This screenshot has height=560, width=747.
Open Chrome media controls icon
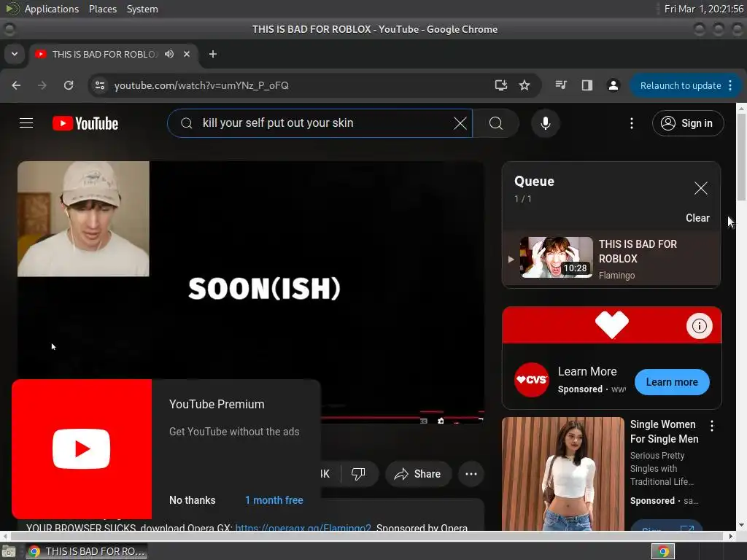click(x=561, y=85)
